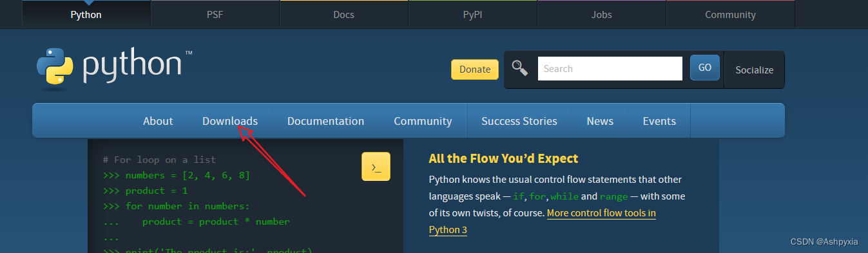Open the About navigation menu
This screenshot has width=868, height=253.
click(158, 121)
